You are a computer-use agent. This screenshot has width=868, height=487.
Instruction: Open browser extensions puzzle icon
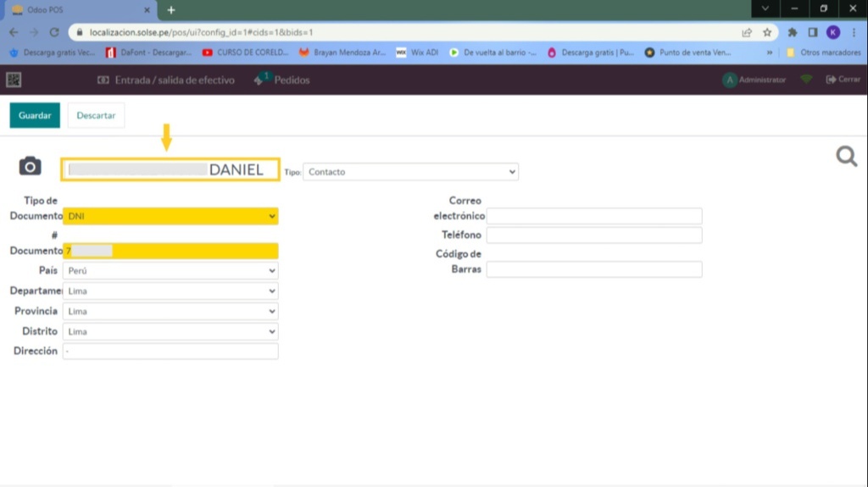[793, 32]
